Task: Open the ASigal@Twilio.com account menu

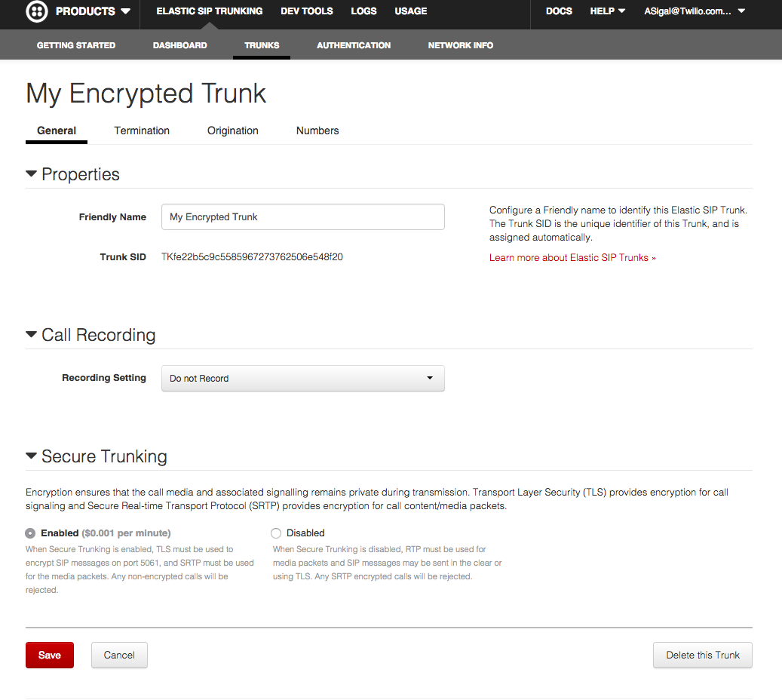Action: point(695,11)
